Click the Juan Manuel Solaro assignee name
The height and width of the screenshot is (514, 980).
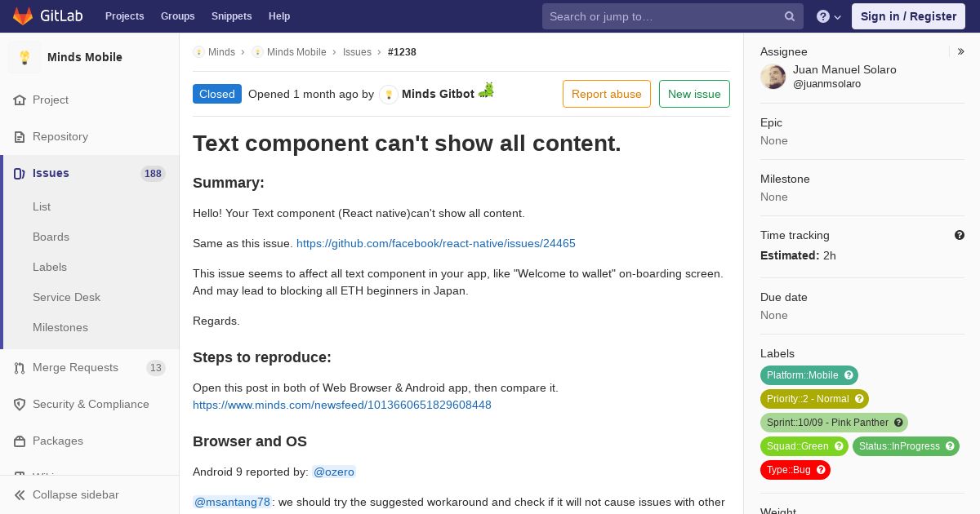tap(844, 69)
